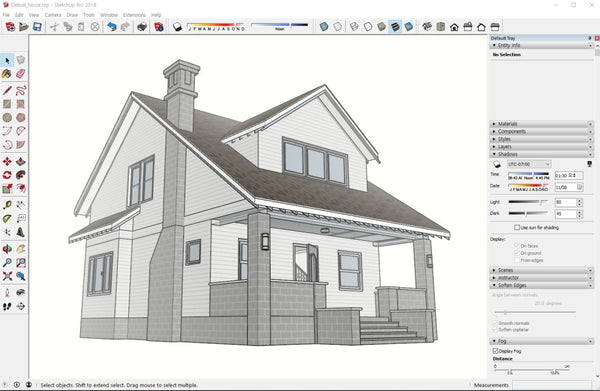
Task: Open the Help menu
Action: click(x=156, y=15)
